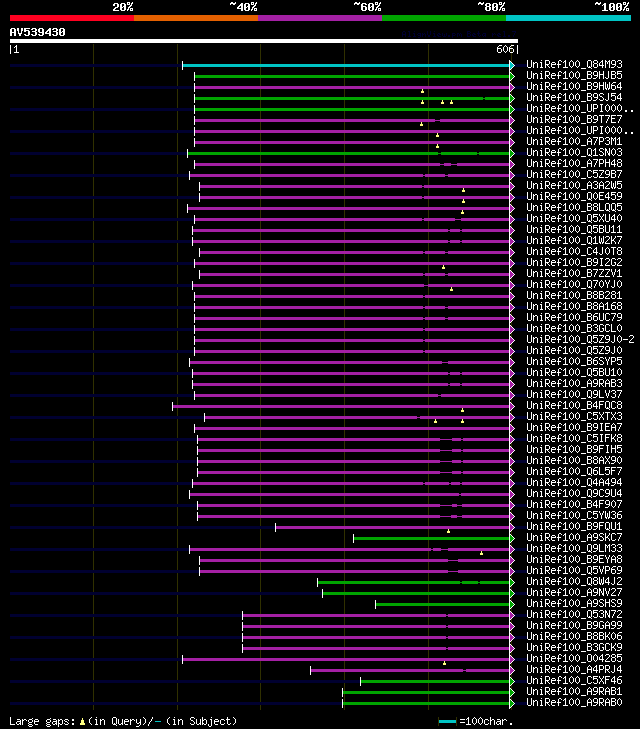
Task: Select the UniRef100_A7P3M1 label
Action: coord(574,141)
